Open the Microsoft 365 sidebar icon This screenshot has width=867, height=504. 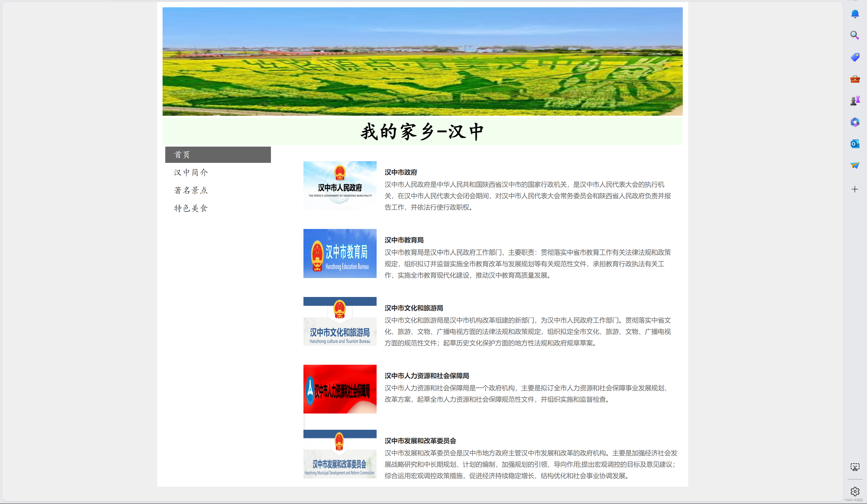[x=855, y=122]
